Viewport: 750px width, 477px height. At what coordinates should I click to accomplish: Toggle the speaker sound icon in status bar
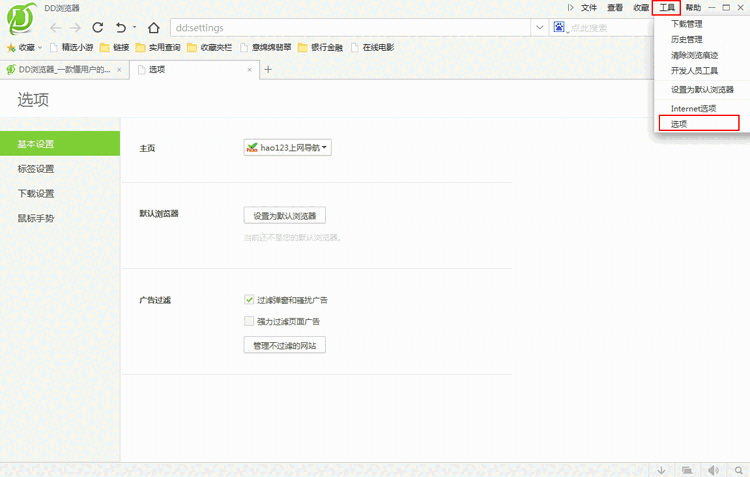(713, 470)
